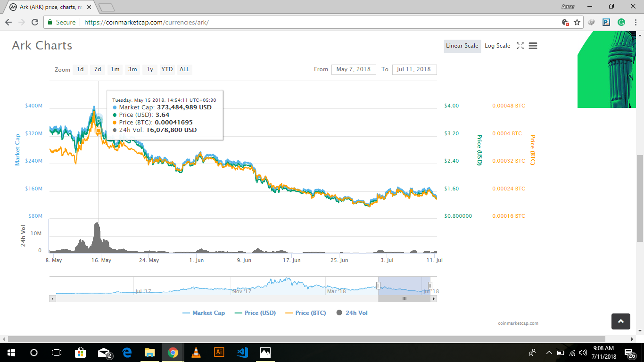
Task: Click the Amar profile name button
Action: coord(568,7)
